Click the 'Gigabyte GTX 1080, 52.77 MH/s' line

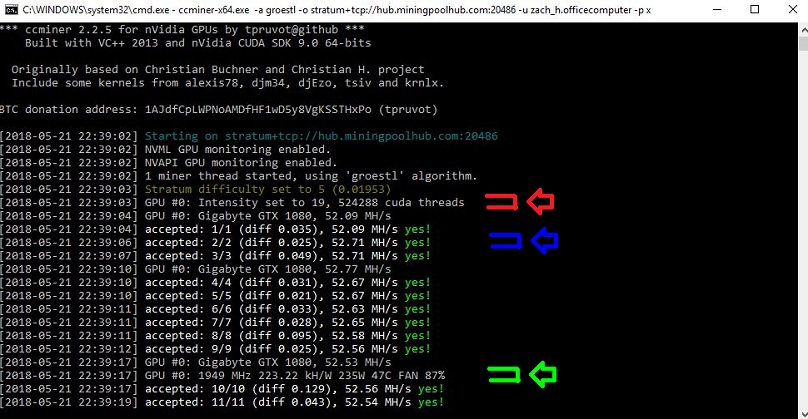(196, 269)
